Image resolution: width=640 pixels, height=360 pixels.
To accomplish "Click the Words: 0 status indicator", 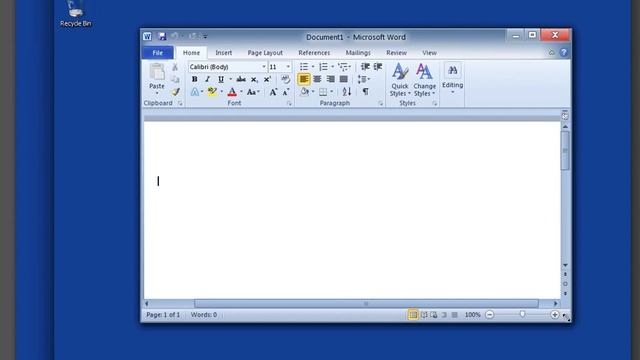I will click(204, 315).
